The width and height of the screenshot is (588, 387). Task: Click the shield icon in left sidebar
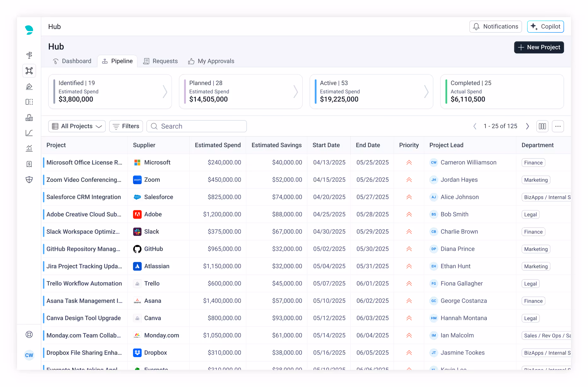point(29,180)
